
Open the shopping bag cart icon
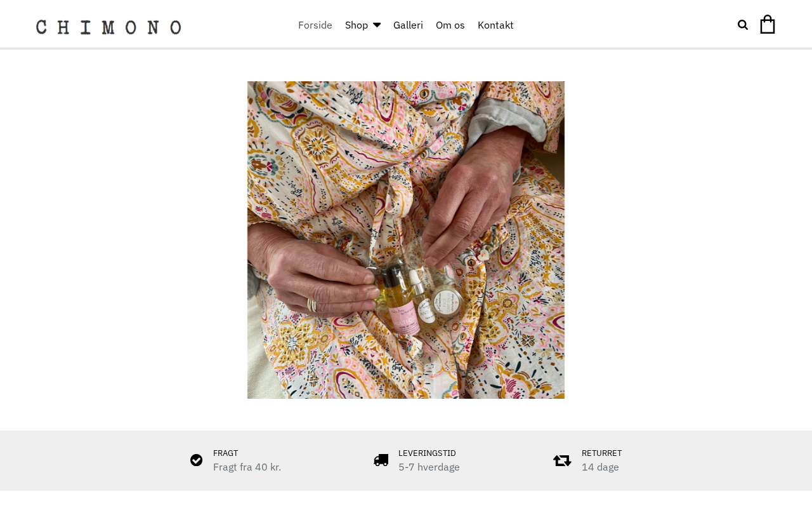[x=768, y=24]
